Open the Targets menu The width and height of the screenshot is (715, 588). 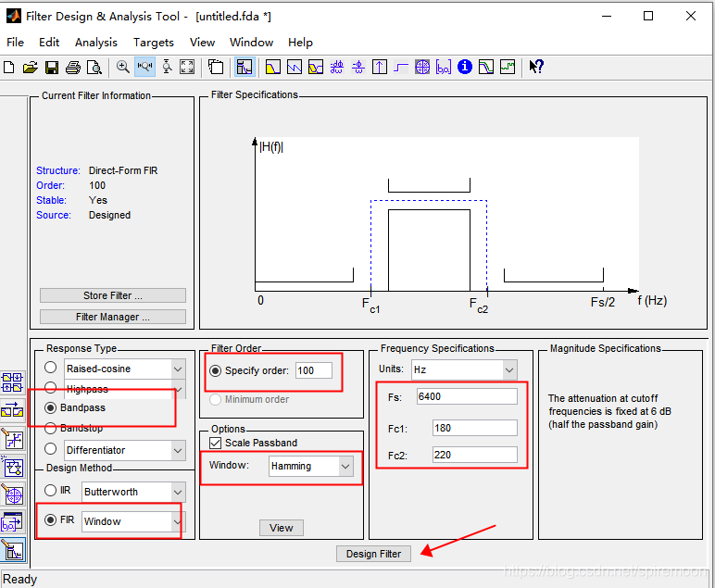pyautogui.click(x=153, y=42)
